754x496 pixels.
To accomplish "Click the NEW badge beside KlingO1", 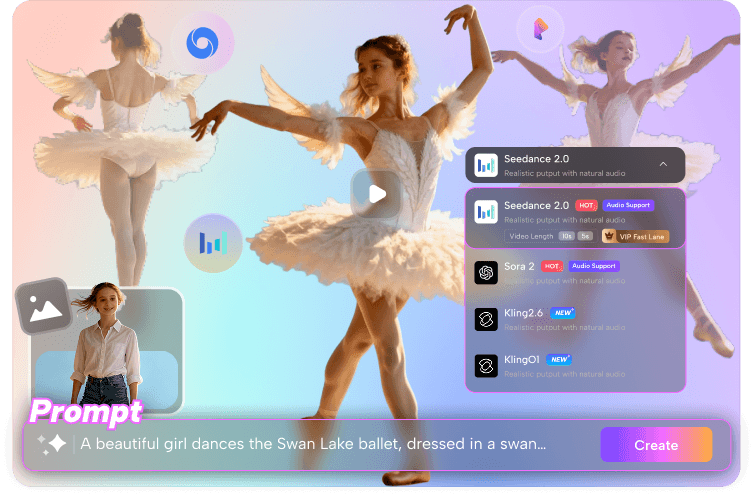I will [x=559, y=359].
